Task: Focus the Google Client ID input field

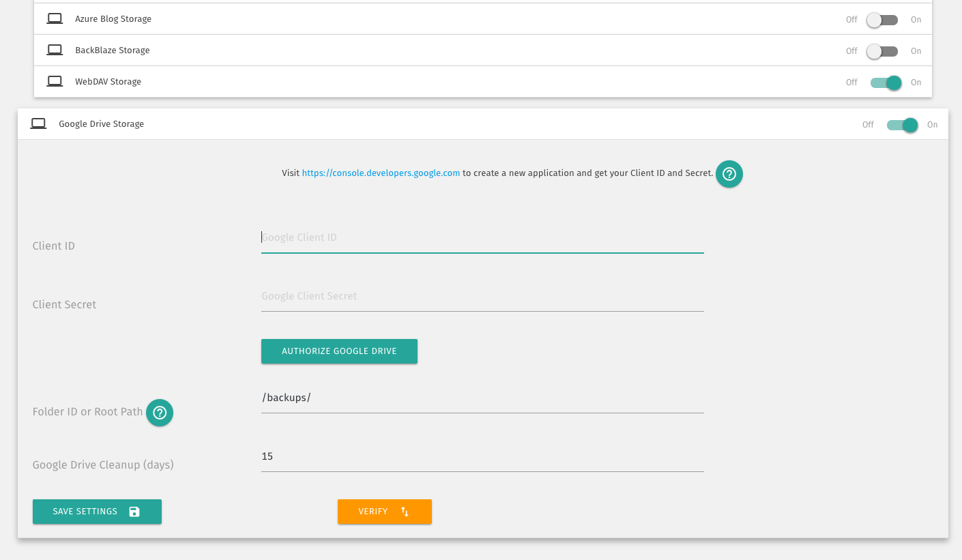Action: coord(482,238)
